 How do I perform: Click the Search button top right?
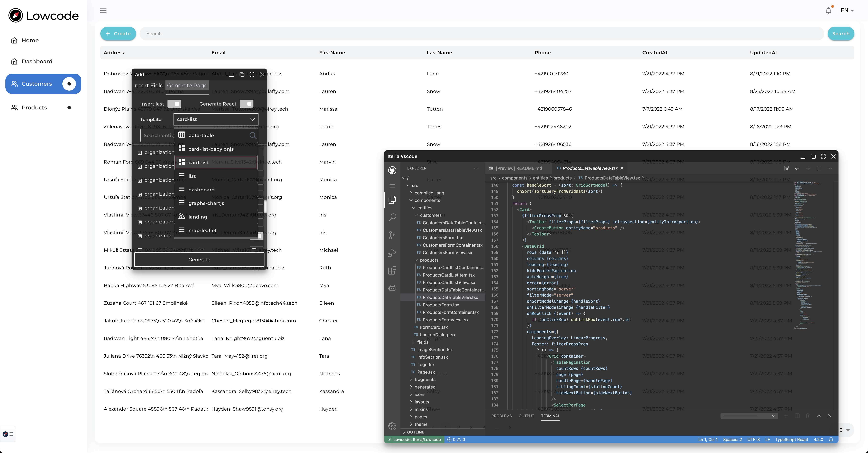click(x=840, y=33)
